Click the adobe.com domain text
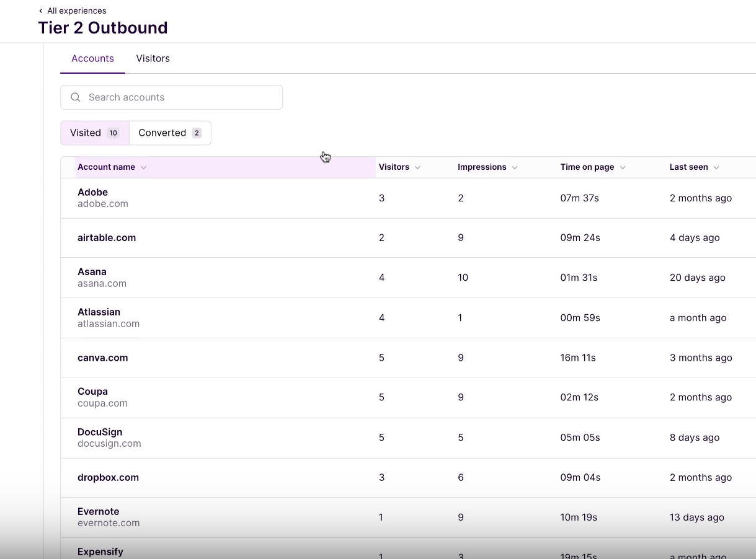 [x=103, y=204]
